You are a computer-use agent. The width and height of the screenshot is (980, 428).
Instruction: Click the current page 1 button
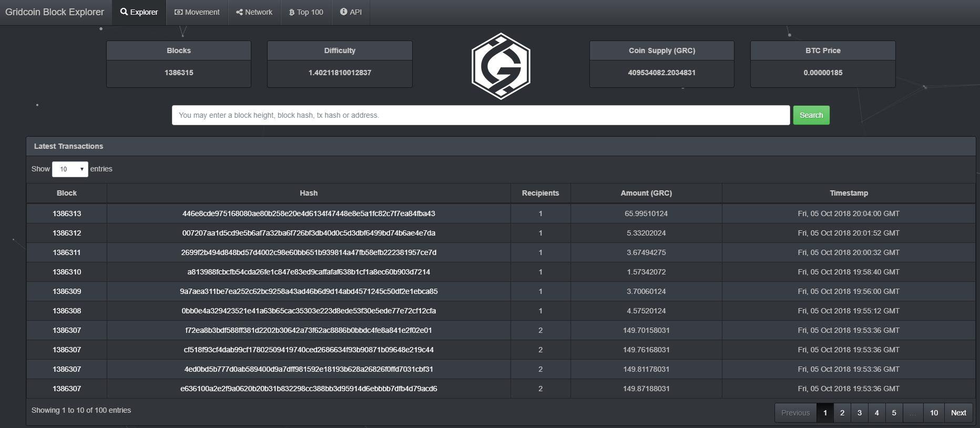[825, 413]
